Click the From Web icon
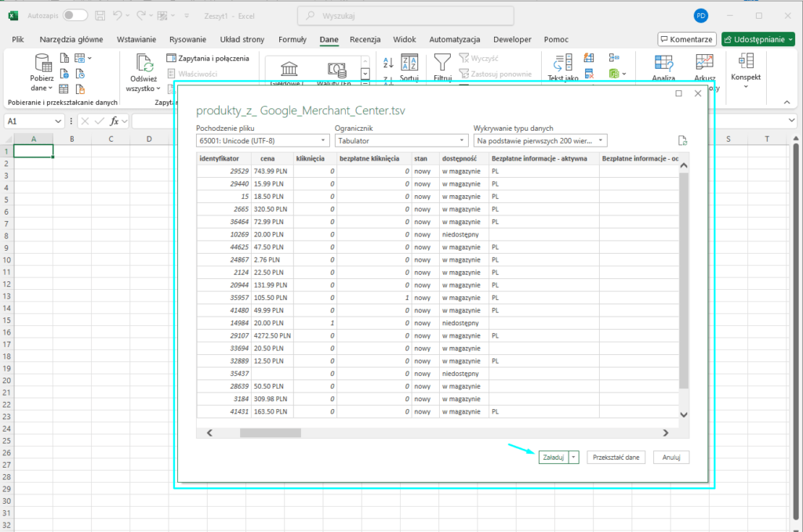Image resolution: width=803 pixels, height=532 pixels. point(64,74)
